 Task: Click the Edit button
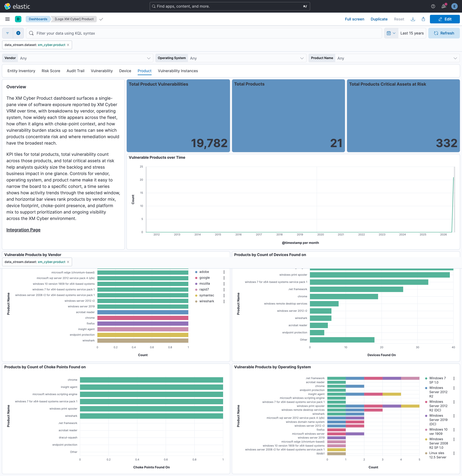pos(444,19)
